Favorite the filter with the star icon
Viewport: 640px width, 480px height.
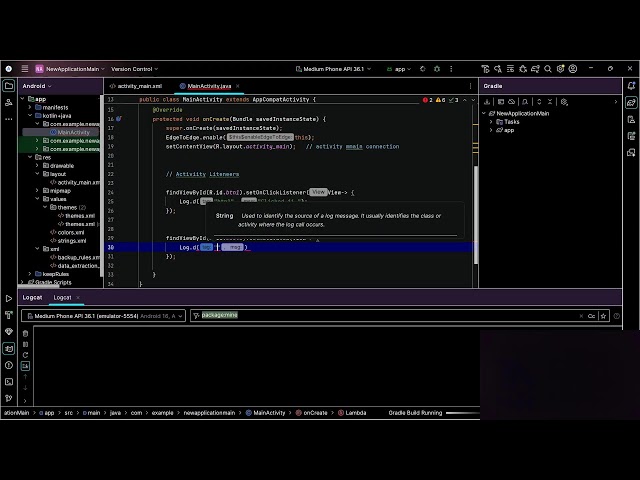(x=603, y=316)
